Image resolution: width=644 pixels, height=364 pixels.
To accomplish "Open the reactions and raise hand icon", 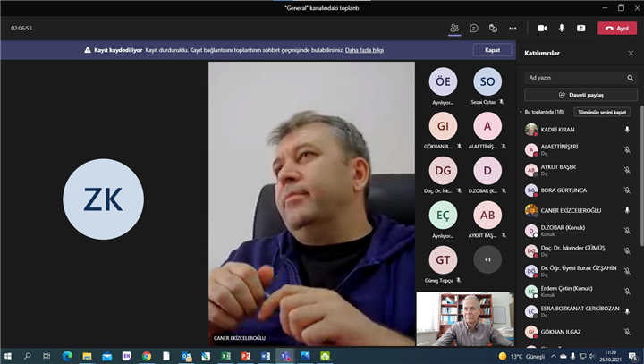I will 493,28.
